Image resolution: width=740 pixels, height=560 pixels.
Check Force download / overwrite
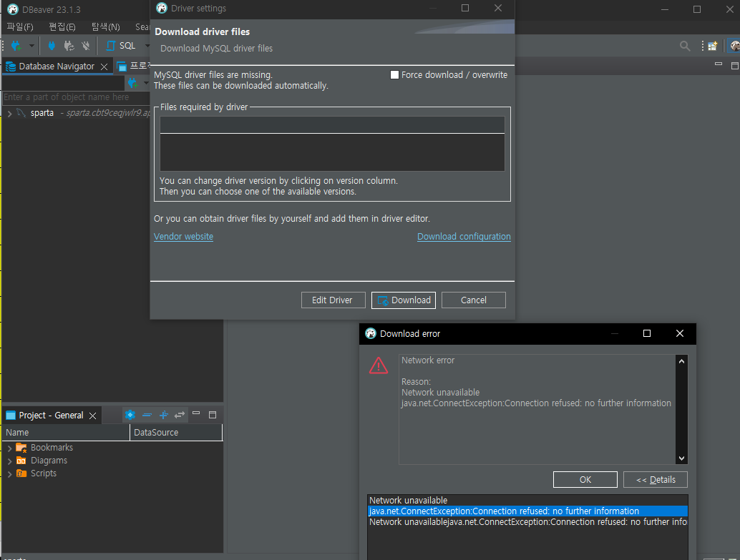(394, 75)
